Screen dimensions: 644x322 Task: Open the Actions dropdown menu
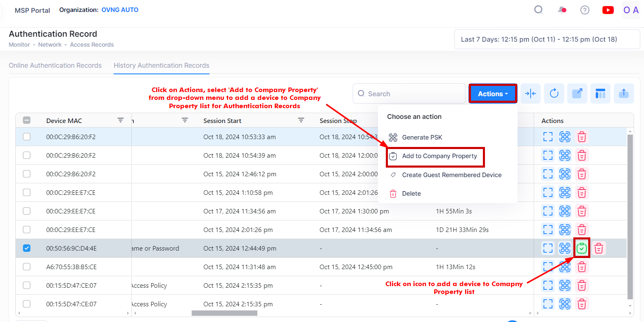point(492,93)
